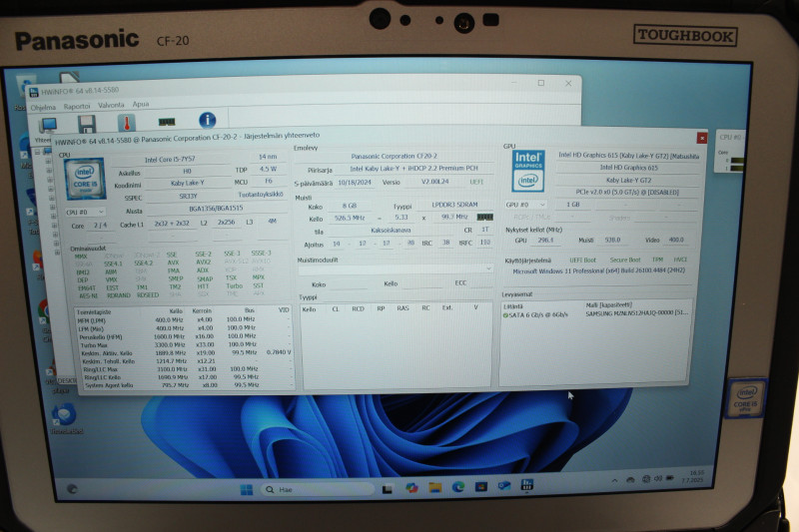Screen dimensions: 799x532
Task: Click the taskbar search box labeled Hae
Action: 317,490
